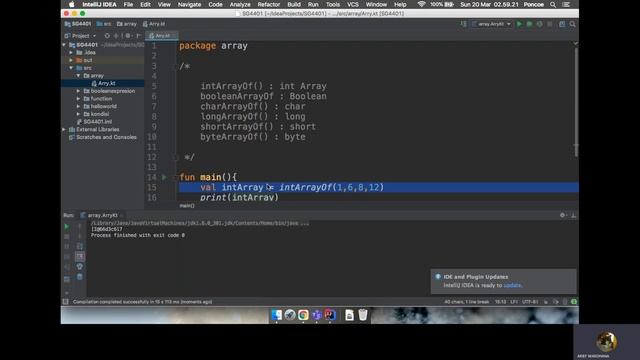Hide the Run tool window
Viewport: 640px width, 360px height.
pos(573,215)
